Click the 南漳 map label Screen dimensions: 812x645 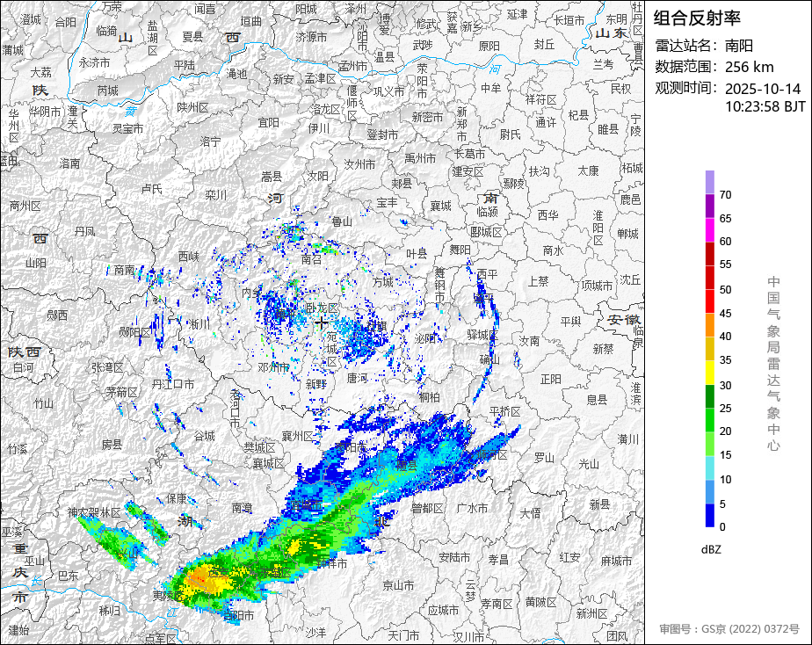(242, 508)
